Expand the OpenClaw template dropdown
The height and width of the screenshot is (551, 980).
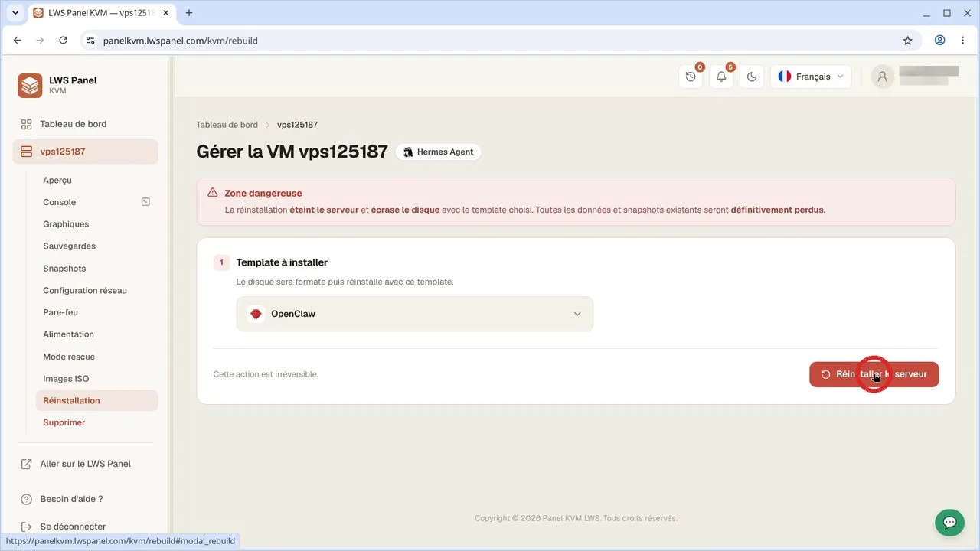(415, 314)
